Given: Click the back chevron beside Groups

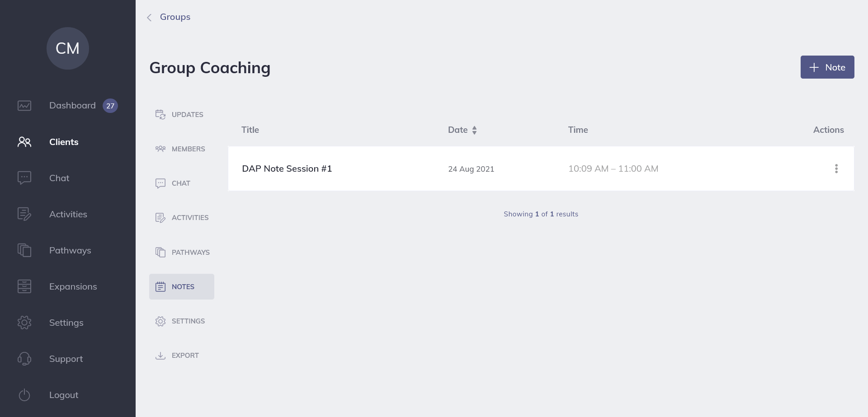Looking at the screenshot, I should 149,17.
